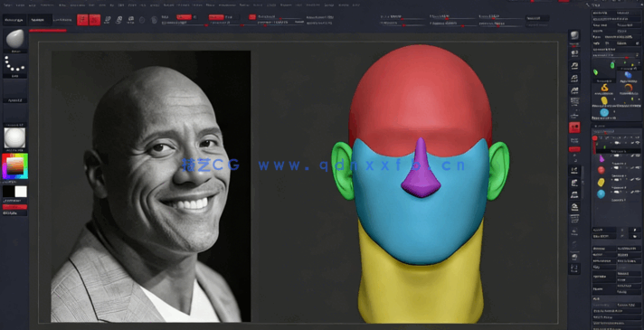This screenshot has height=330, width=644.
Task: Choose the yellow blob tool thumbnail
Action: pyautogui.click(x=604, y=100)
